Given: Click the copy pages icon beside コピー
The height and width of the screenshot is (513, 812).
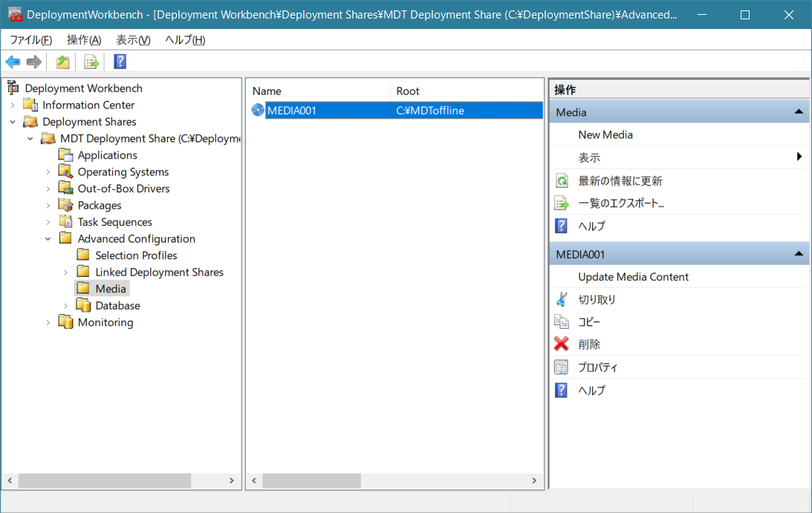Looking at the screenshot, I should [x=562, y=321].
